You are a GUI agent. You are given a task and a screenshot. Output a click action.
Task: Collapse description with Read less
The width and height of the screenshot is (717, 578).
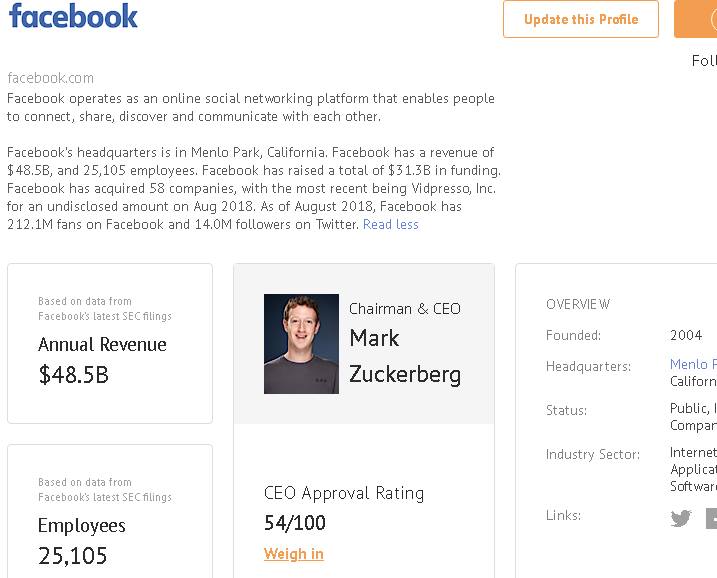tap(390, 224)
